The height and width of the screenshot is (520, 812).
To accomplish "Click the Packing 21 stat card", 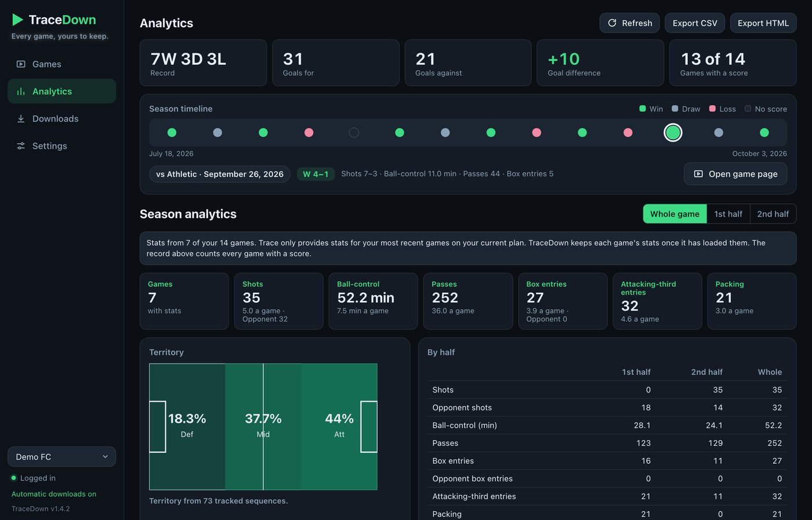I will 752,301.
